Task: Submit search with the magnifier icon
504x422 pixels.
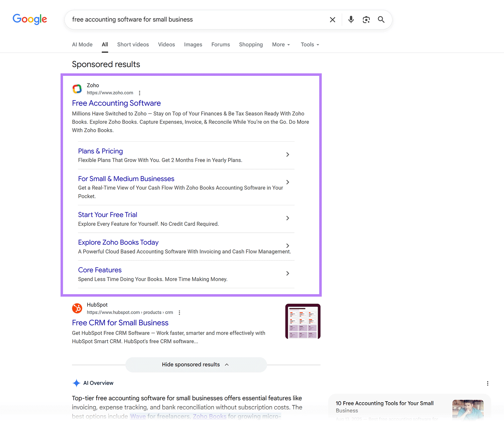Action: (x=381, y=20)
